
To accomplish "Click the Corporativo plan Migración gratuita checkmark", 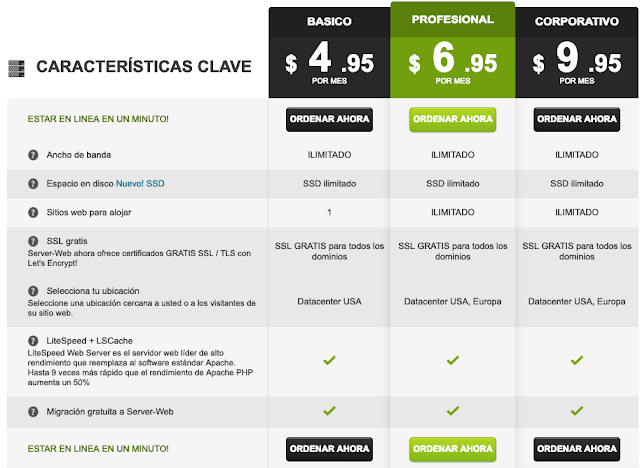I will 577,410.
